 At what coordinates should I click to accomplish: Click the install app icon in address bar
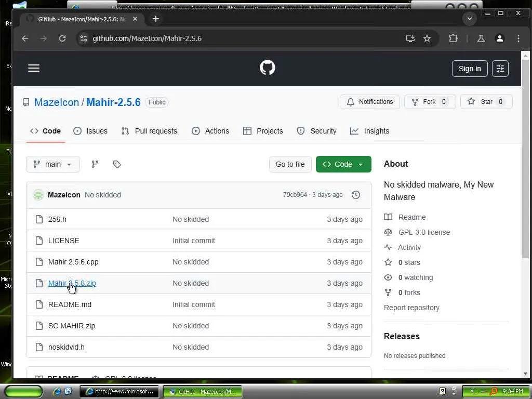pos(410,38)
